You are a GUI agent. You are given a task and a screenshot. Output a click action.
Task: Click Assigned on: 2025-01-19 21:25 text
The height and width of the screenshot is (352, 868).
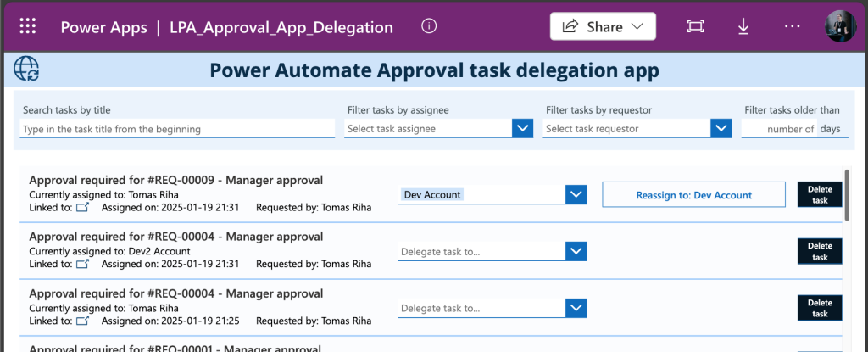click(x=170, y=321)
